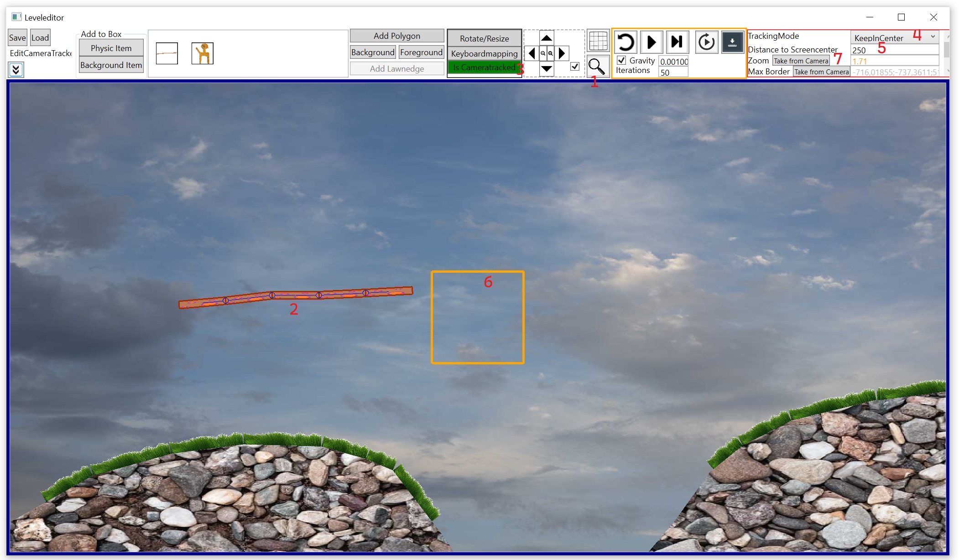This screenshot has height=560, width=959.
Task: Start the simulation with play button
Action: 651,42
